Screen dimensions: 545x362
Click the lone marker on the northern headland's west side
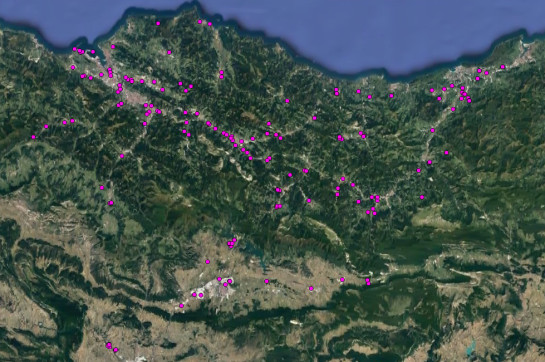[x=158, y=23]
